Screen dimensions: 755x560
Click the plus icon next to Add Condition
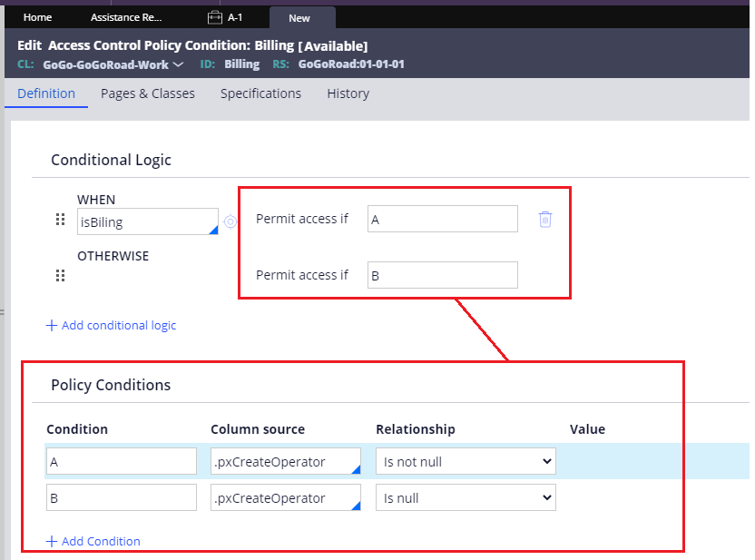pyautogui.click(x=52, y=541)
